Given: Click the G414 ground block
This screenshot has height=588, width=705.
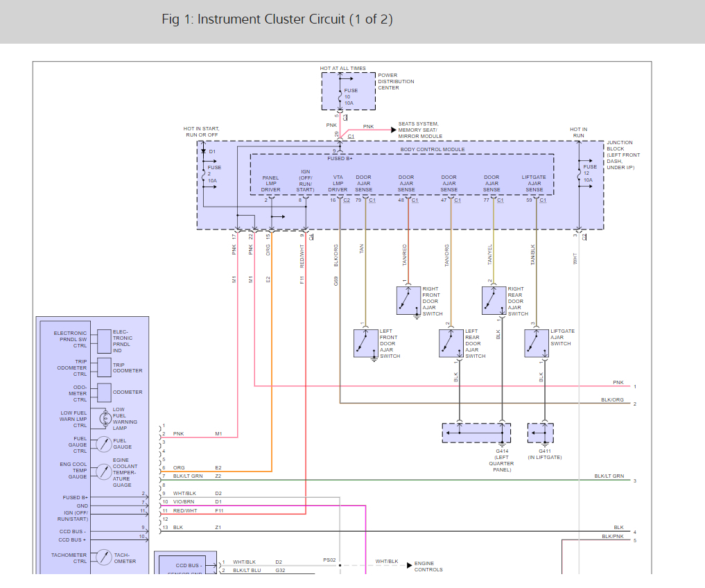Looking at the screenshot, I should (476, 433).
